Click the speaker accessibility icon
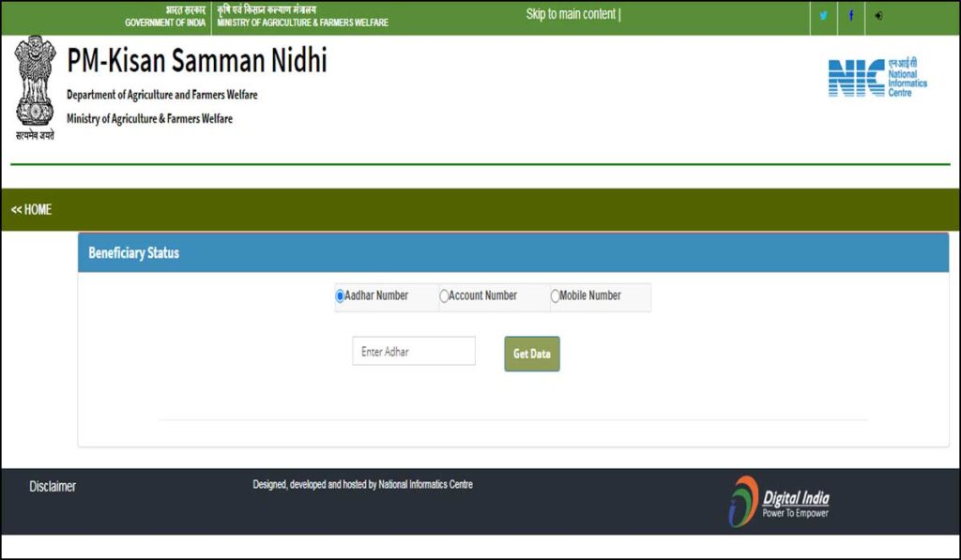Viewport: 961px width, 560px height. point(877,16)
